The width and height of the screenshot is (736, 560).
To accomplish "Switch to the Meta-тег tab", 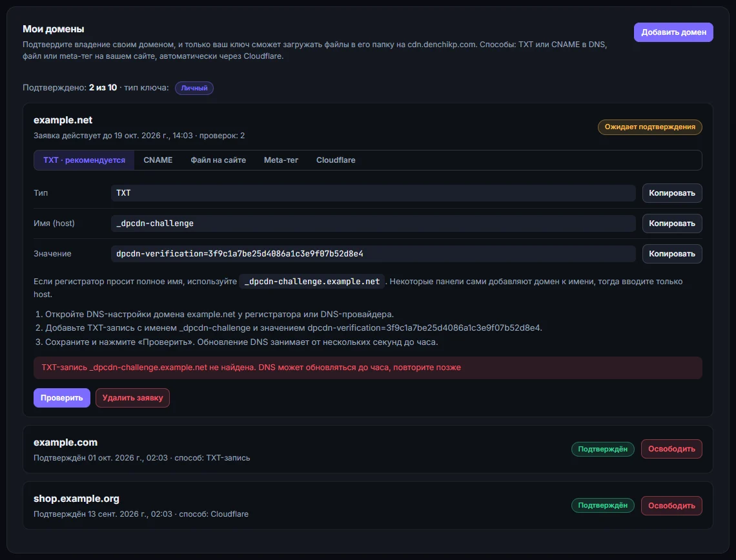I will click(281, 160).
